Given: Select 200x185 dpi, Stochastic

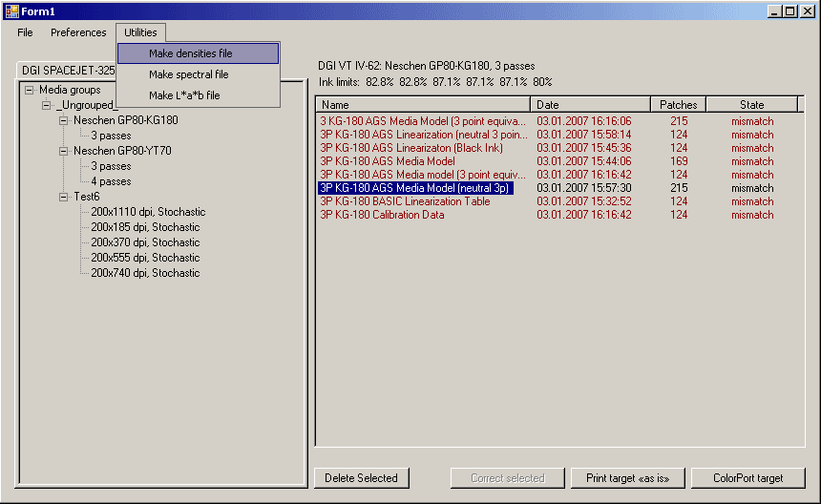Looking at the screenshot, I should pos(145,227).
